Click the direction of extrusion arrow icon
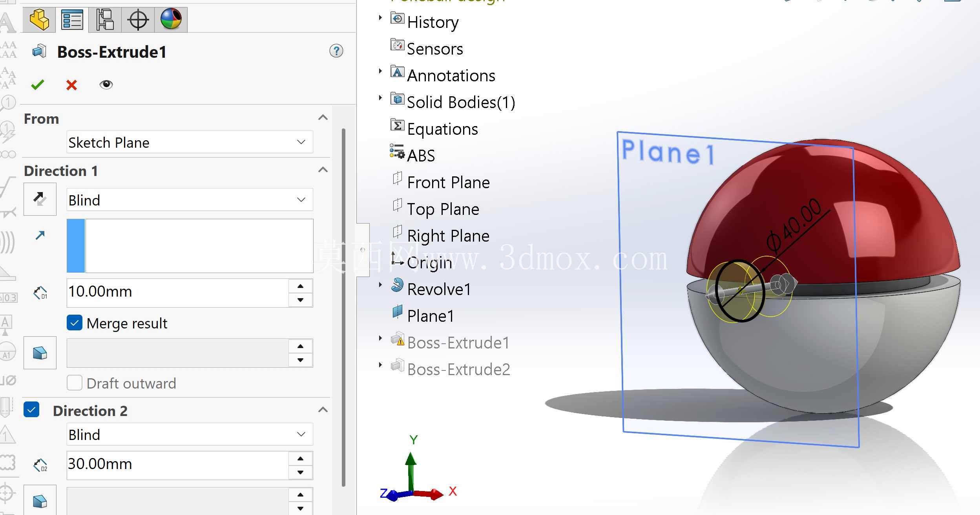980x515 pixels. pos(40,235)
